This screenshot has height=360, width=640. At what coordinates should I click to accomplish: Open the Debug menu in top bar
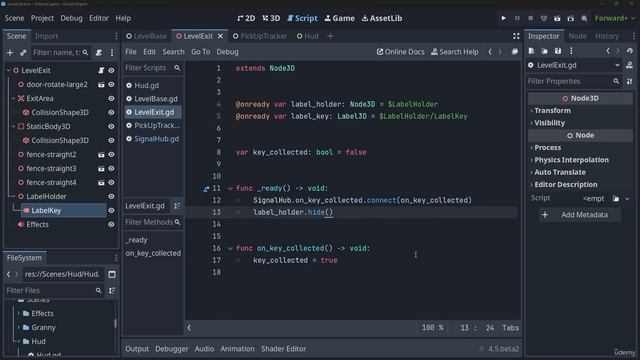click(71, 18)
